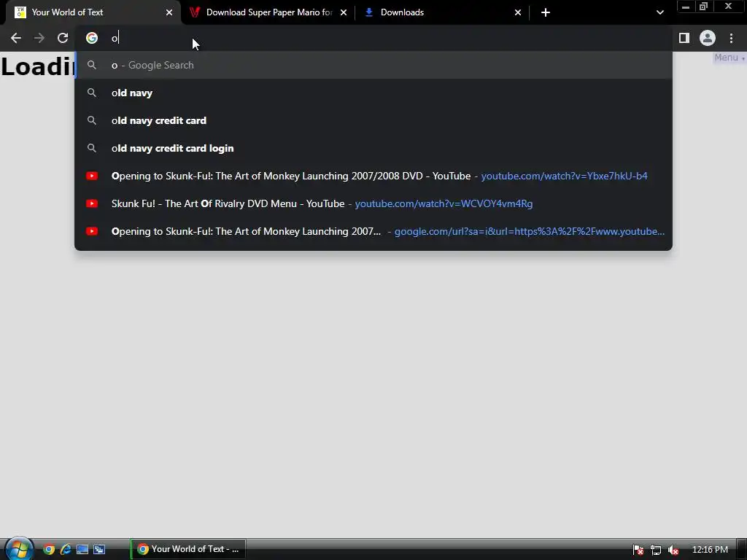Go back to the previous page
The height and width of the screenshot is (560, 747).
pyautogui.click(x=16, y=38)
